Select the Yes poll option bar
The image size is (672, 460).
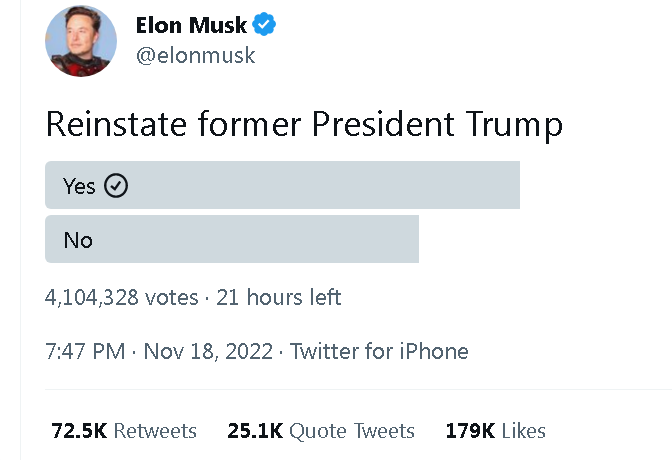coord(282,185)
